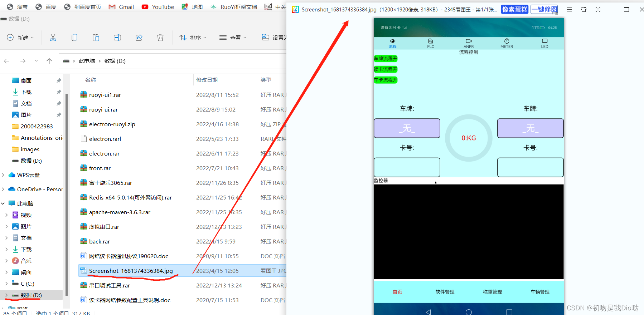Select Screenshot_1681374336384.jpg file
Viewport: 644px width, 315px height.
point(131,271)
